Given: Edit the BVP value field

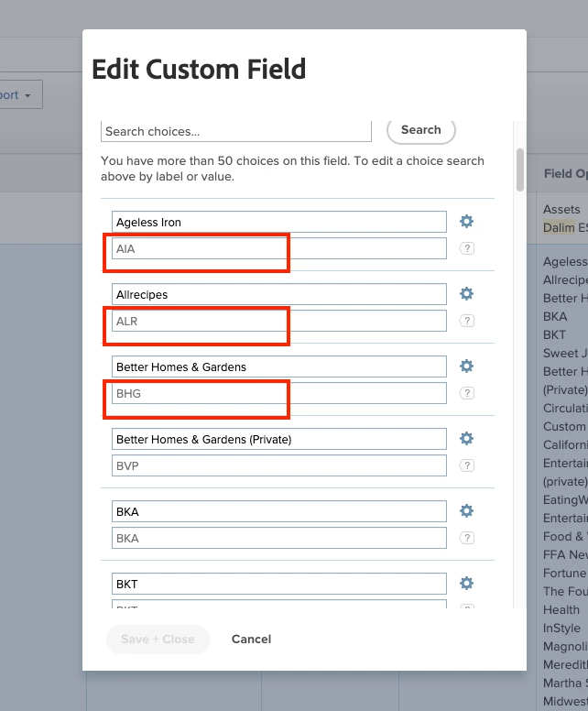Looking at the screenshot, I should click(x=279, y=465).
